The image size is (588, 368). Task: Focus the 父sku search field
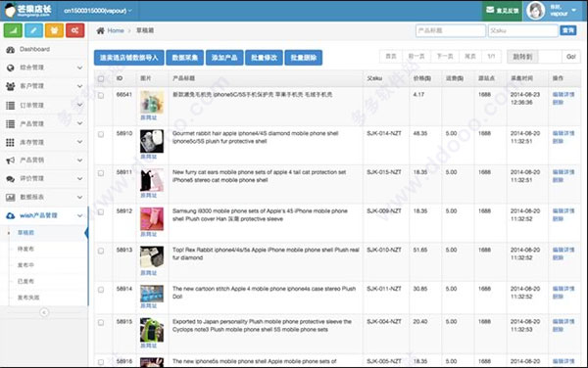522,30
